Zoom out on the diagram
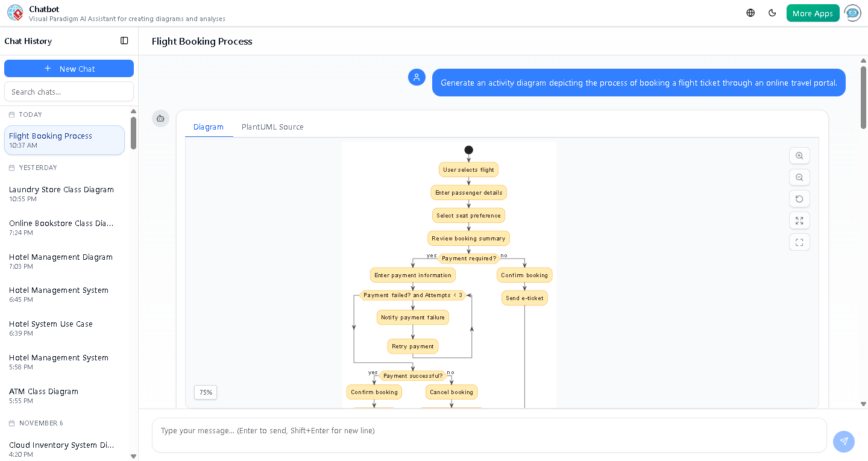 coord(799,177)
